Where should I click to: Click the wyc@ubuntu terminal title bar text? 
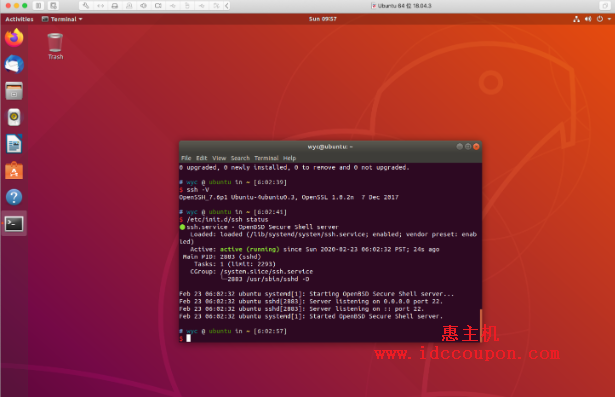pyautogui.click(x=330, y=147)
